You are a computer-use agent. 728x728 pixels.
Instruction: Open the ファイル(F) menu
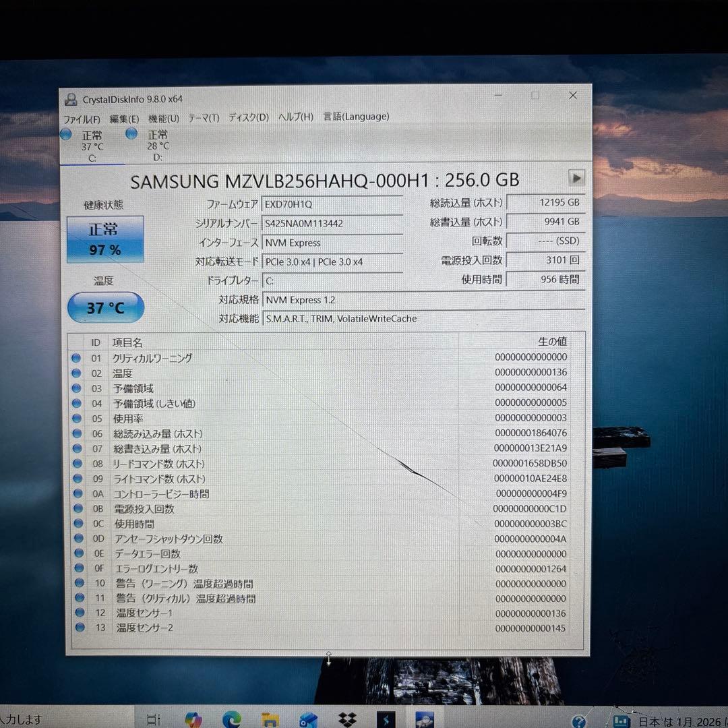[82, 119]
